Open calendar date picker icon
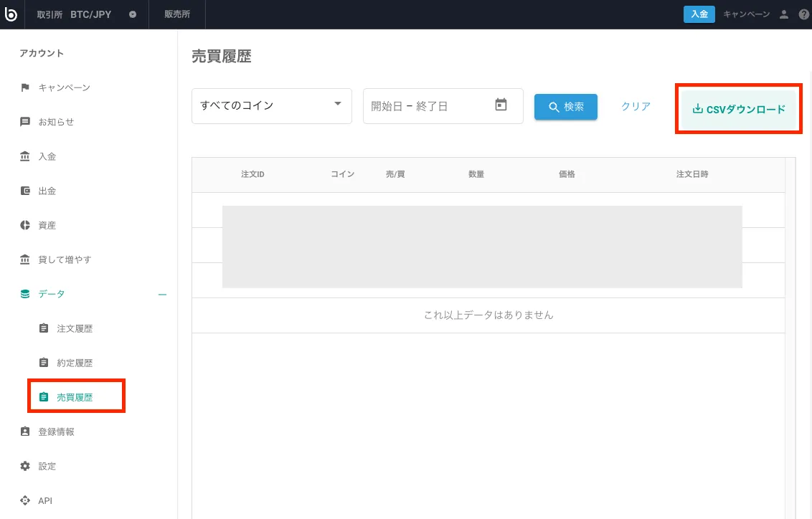 501,105
